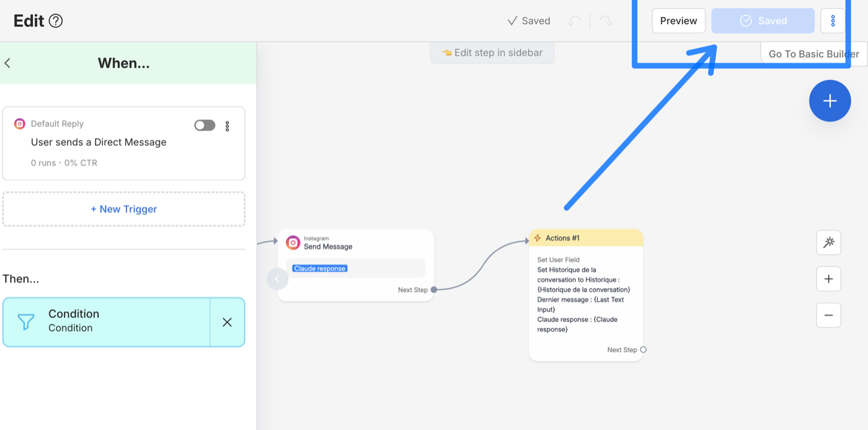Select the Actions #1 node header
868x430 pixels.
tap(586, 238)
